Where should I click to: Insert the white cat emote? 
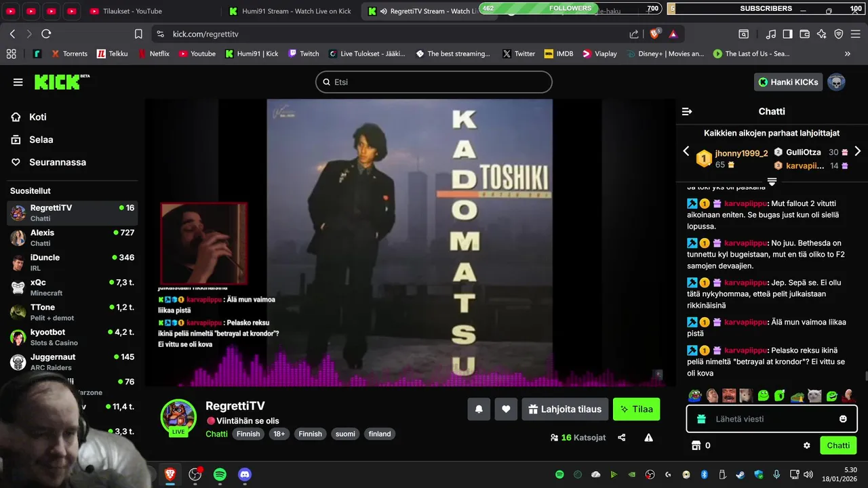pos(814,396)
